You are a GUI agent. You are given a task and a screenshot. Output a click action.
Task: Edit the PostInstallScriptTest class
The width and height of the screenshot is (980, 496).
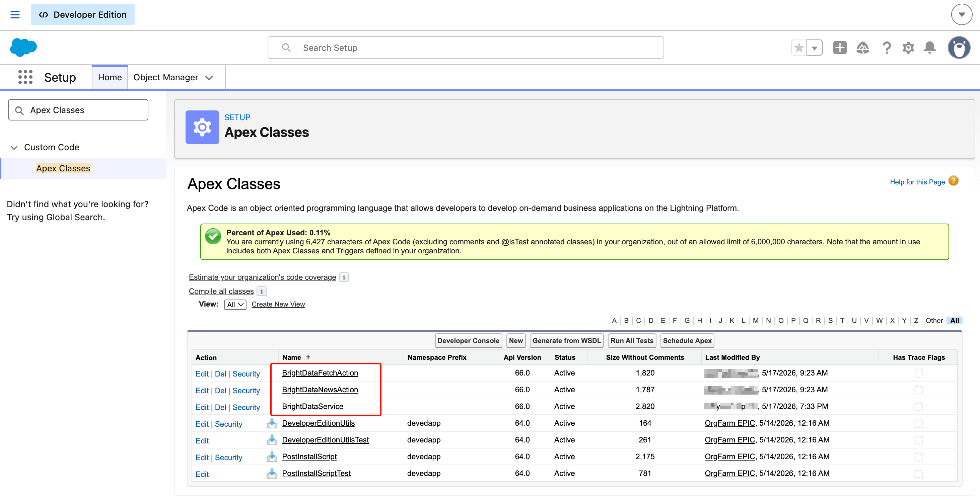(x=202, y=474)
